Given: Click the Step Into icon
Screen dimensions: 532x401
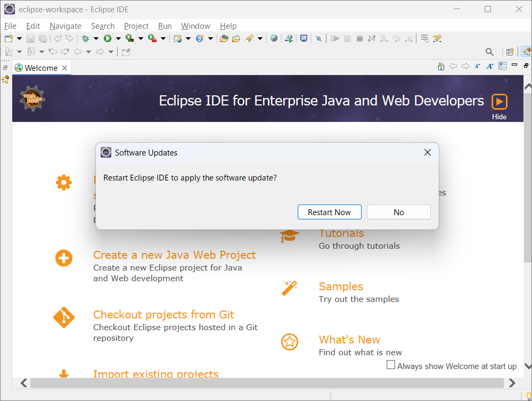Looking at the screenshot, I should tap(384, 38).
